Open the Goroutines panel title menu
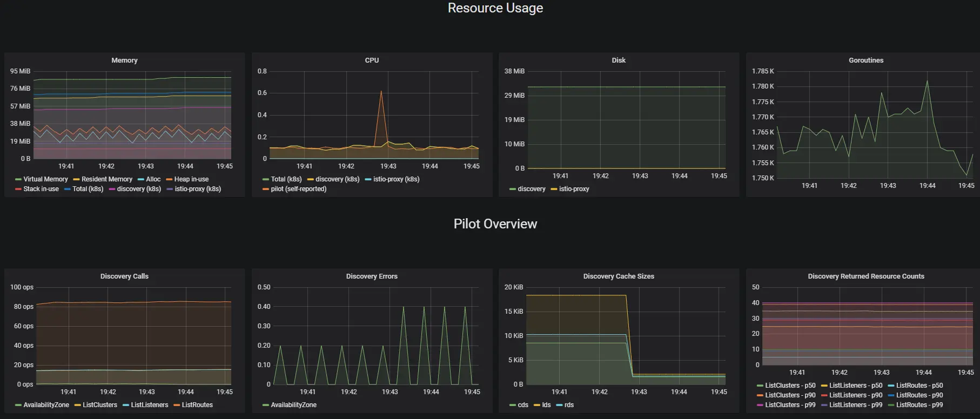The image size is (980, 419). pyautogui.click(x=866, y=60)
